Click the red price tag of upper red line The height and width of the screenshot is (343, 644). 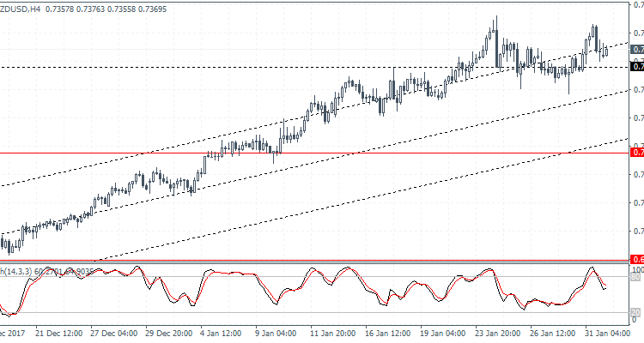(637, 153)
